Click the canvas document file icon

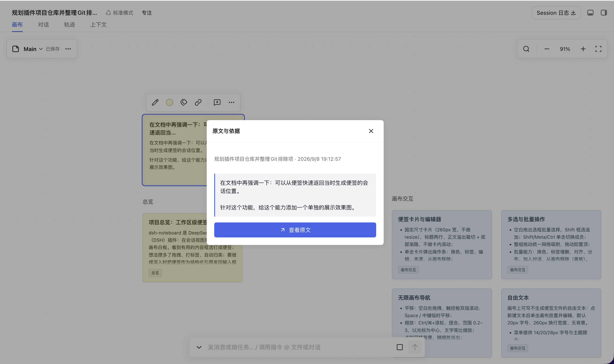(16, 49)
